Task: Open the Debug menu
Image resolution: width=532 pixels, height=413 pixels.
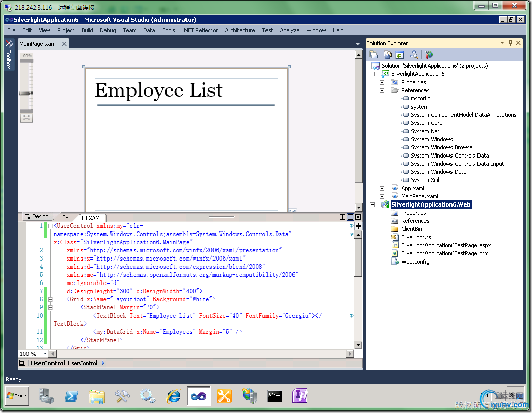Action: [108, 30]
